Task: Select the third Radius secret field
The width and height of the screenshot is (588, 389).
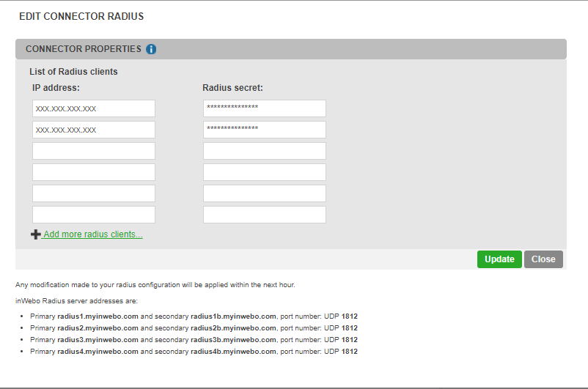Action: coord(264,151)
